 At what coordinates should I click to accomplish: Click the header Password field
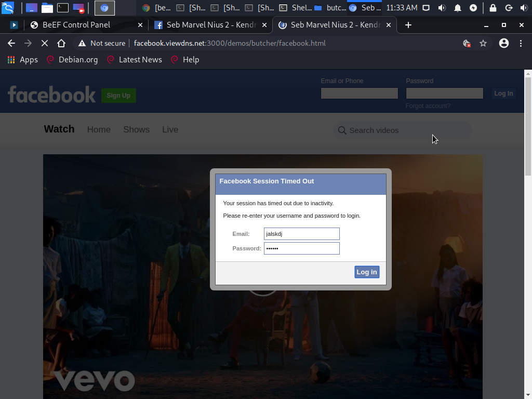(445, 94)
